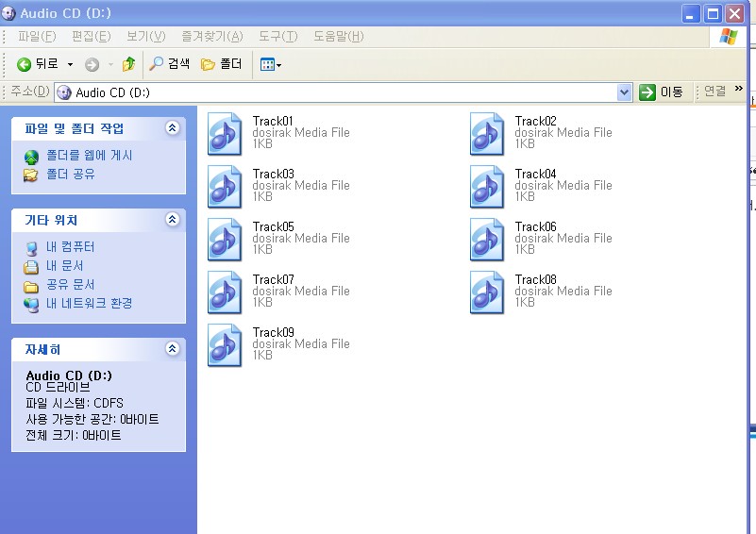Close the Audio CD window

click(x=735, y=13)
